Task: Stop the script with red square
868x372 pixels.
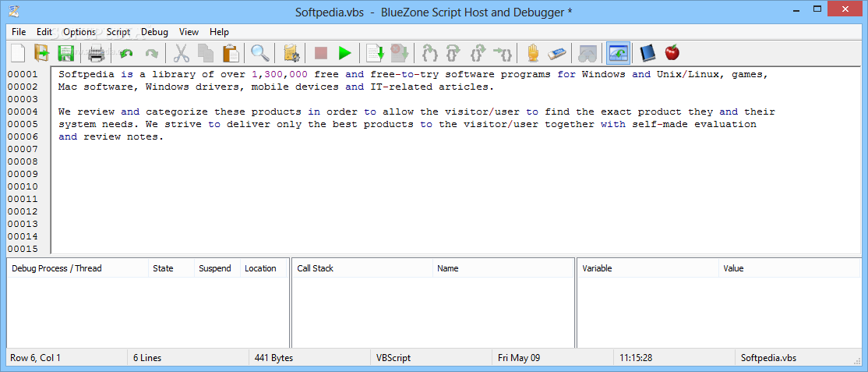Action: pyautogui.click(x=321, y=53)
